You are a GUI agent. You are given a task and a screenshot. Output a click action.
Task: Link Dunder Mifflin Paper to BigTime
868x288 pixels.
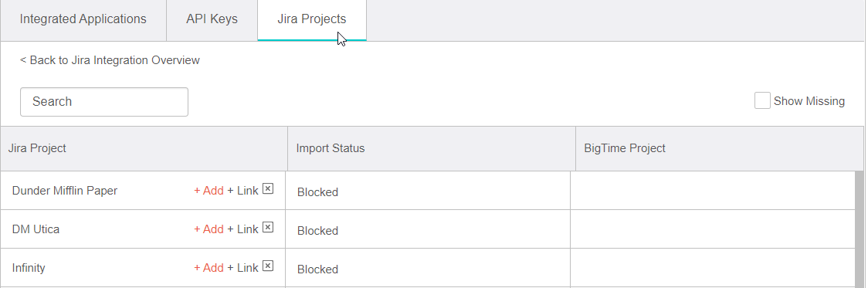click(x=242, y=191)
